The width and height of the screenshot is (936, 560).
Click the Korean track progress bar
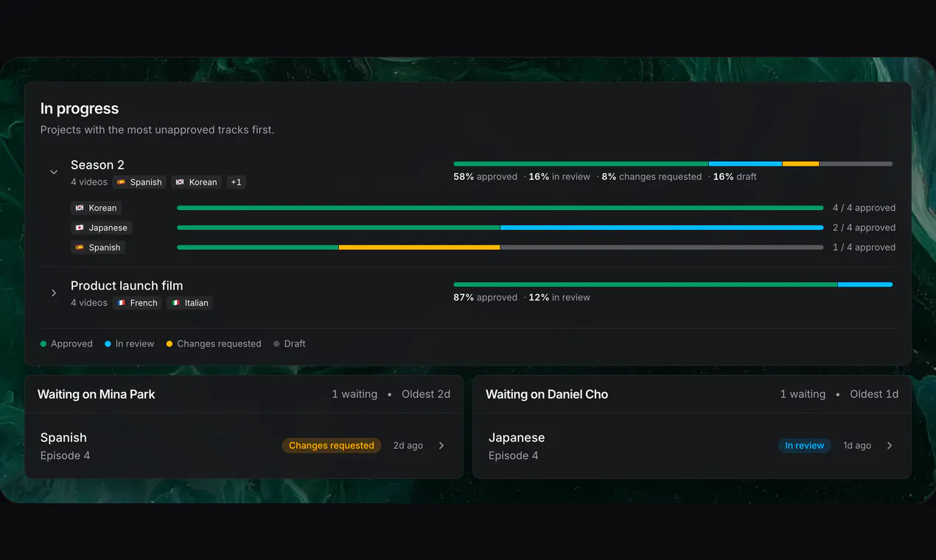tap(500, 208)
